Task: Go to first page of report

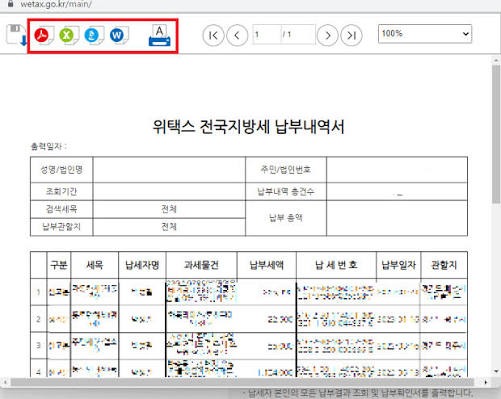Action: tap(213, 35)
